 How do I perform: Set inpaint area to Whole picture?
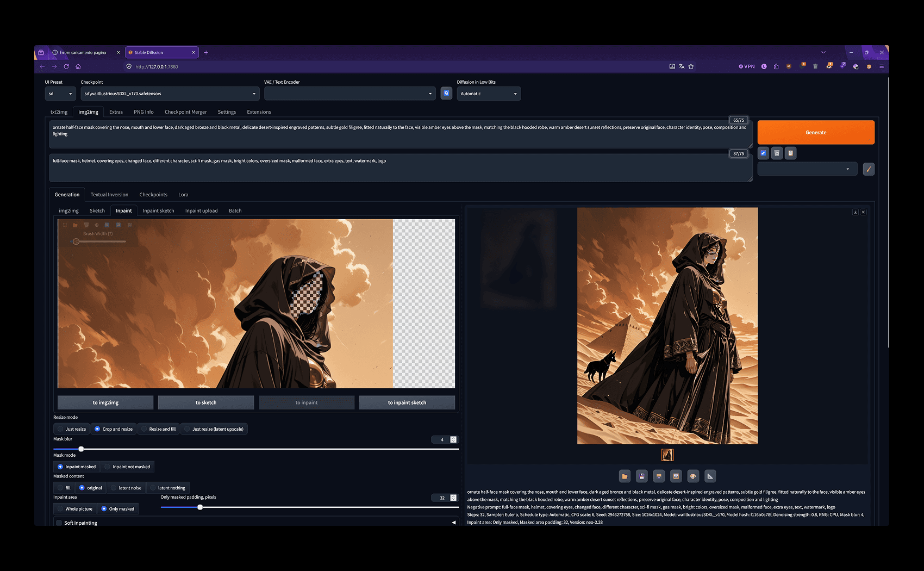pyautogui.click(x=75, y=509)
